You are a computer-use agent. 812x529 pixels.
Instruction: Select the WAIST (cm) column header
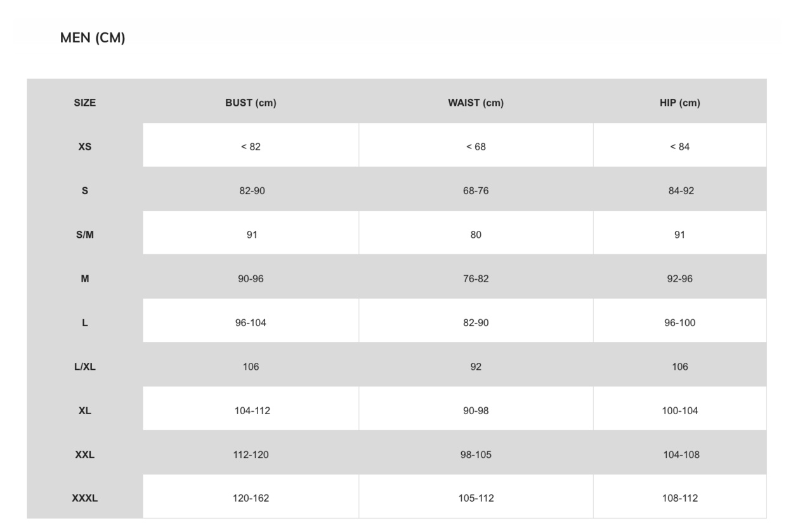(476, 103)
